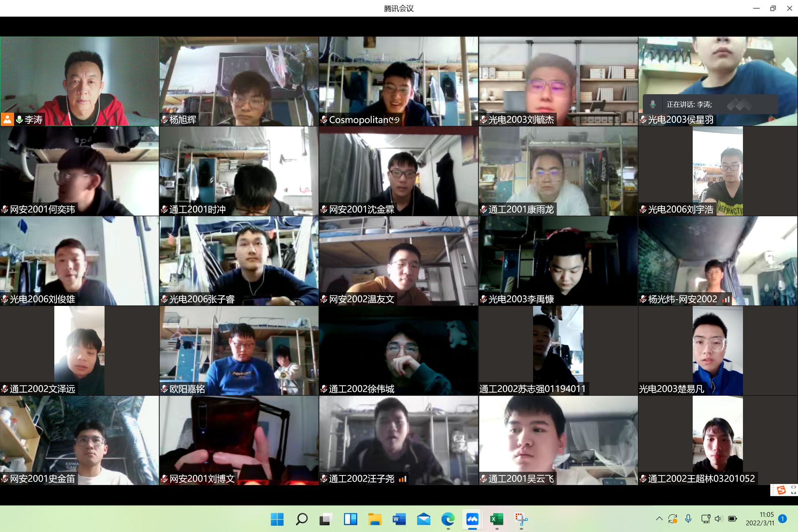Toggle the taskbar volume speaker icon
The width and height of the screenshot is (798, 532).
[x=718, y=519]
